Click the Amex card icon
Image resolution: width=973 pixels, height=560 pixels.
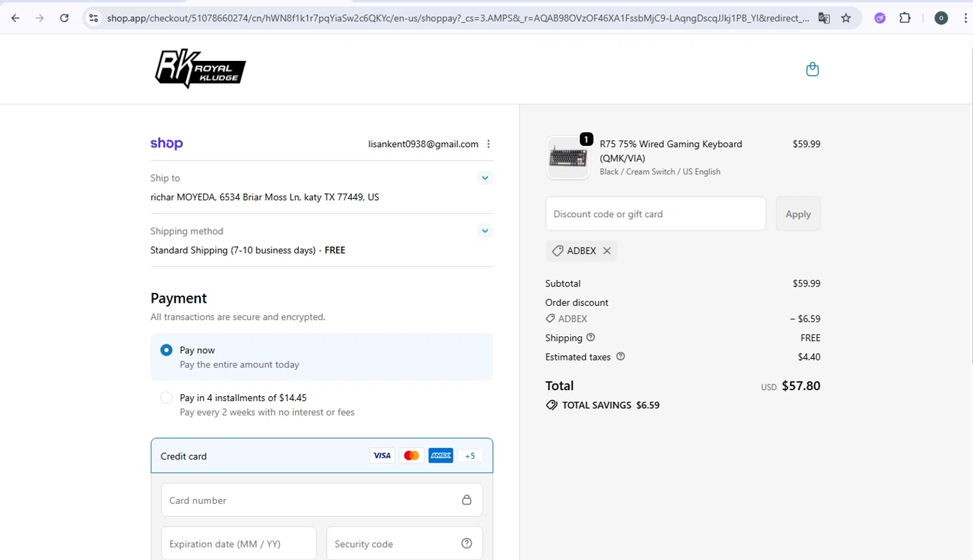[x=440, y=456]
